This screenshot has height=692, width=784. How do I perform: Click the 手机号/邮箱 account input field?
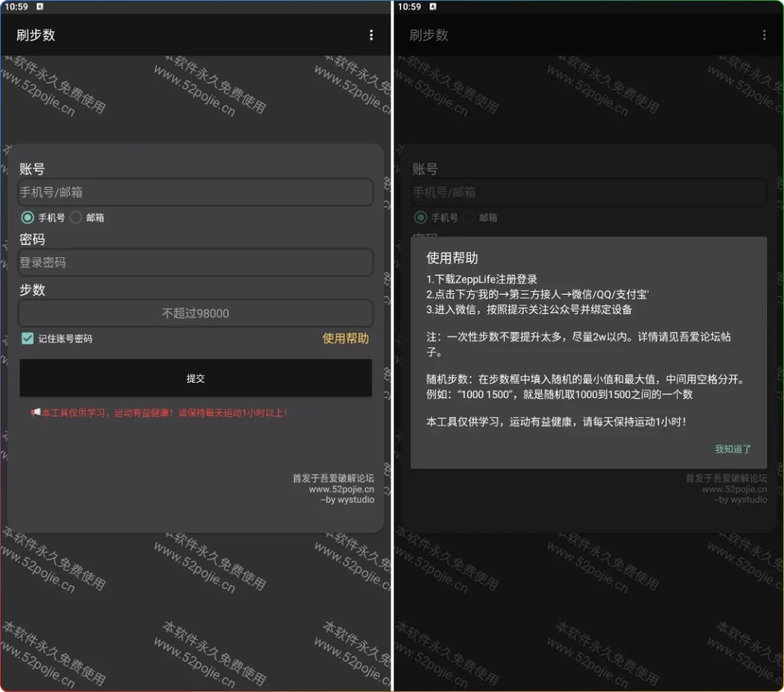pos(194,191)
